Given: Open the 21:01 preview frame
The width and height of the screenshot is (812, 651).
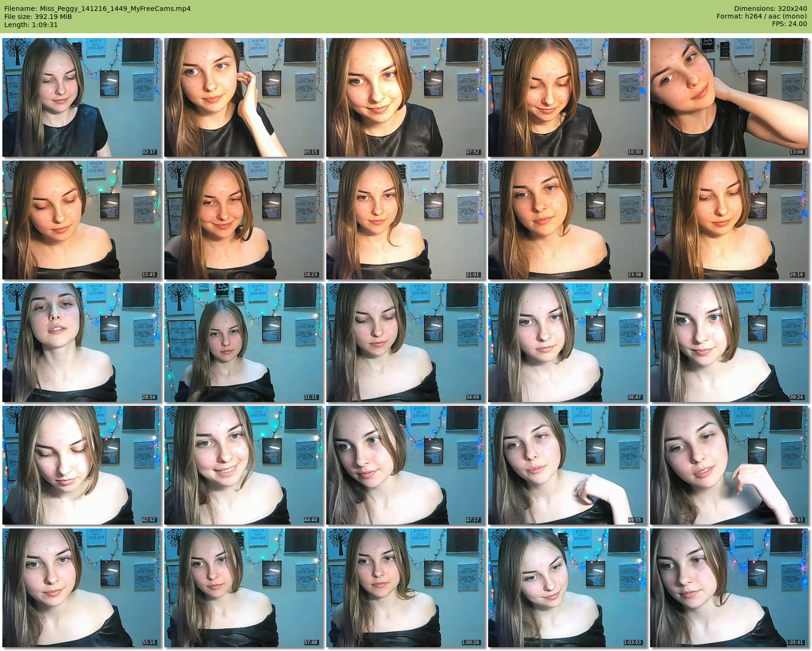Looking at the screenshot, I should point(406,220).
